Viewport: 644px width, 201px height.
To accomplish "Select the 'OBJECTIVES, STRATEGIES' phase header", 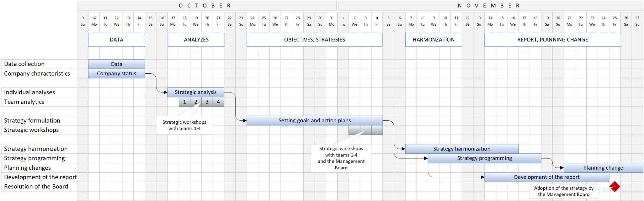I will (x=314, y=40).
